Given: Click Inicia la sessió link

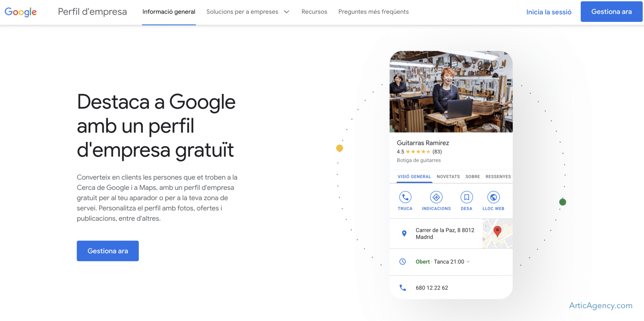Looking at the screenshot, I should (x=549, y=12).
